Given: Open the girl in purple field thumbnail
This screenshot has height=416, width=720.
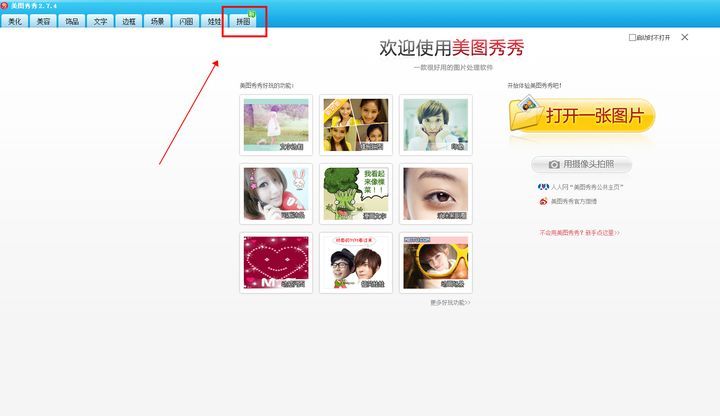Looking at the screenshot, I should pos(276,125).
